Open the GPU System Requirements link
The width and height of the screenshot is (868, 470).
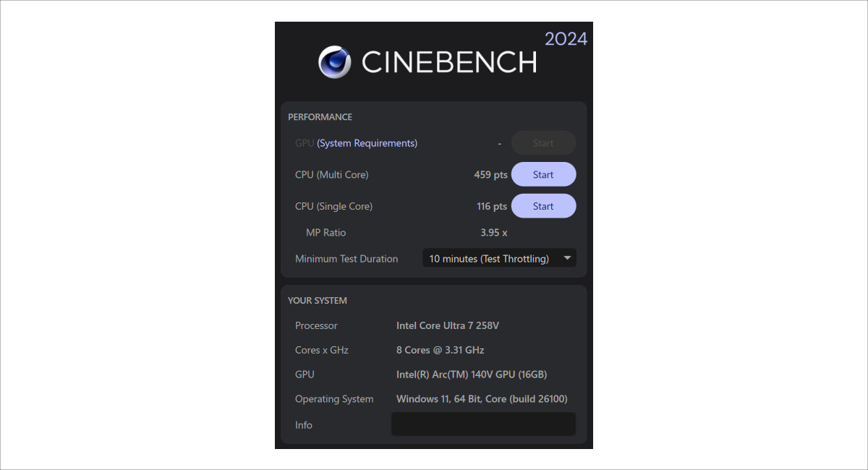pyautogui.click(x=367, y=143)
